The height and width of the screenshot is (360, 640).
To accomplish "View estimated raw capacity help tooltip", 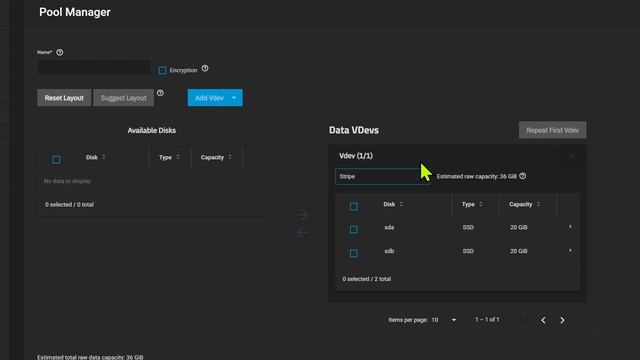I will (x=523, y=176).
